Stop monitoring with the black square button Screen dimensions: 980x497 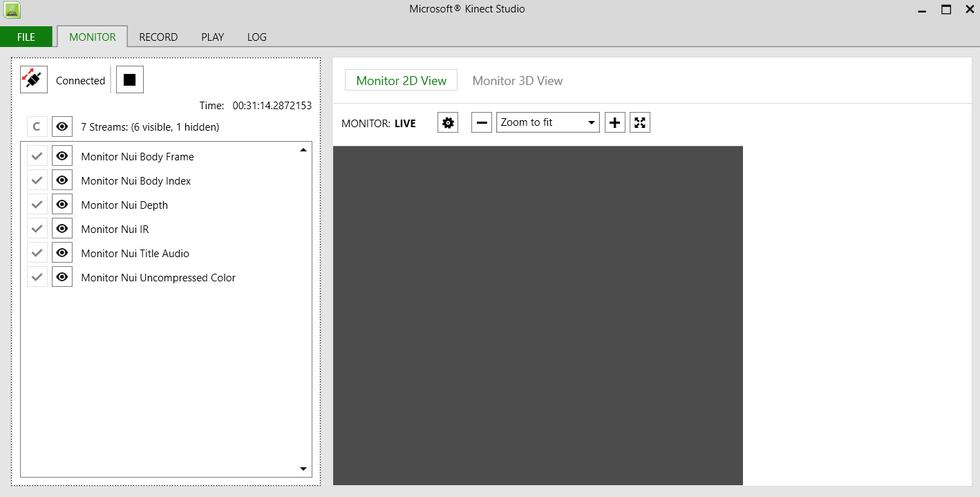pyautogui.click(x=129, y=79)
